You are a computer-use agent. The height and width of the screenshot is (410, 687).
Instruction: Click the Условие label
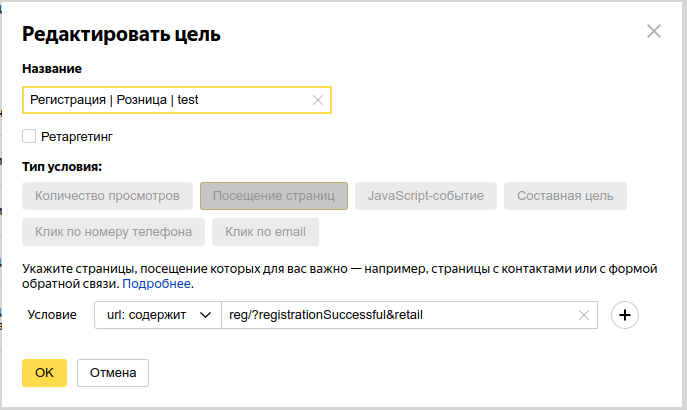click(x=52, y=315)
